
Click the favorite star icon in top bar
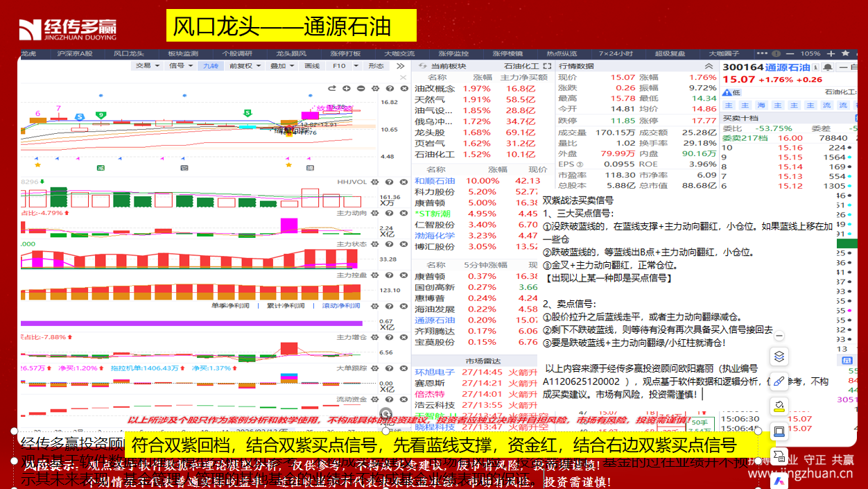(x=844, y=53)
